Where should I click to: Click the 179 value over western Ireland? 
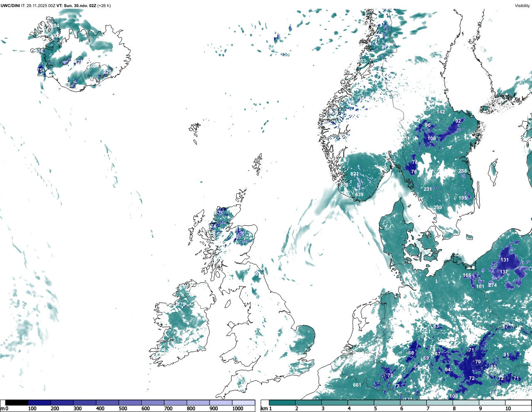point(182,304)
